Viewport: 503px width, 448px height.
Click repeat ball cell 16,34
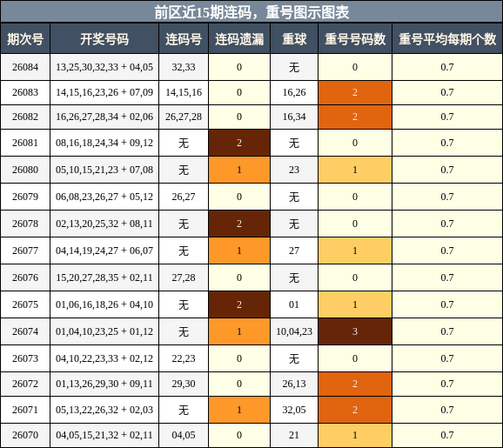pos(294,117)
